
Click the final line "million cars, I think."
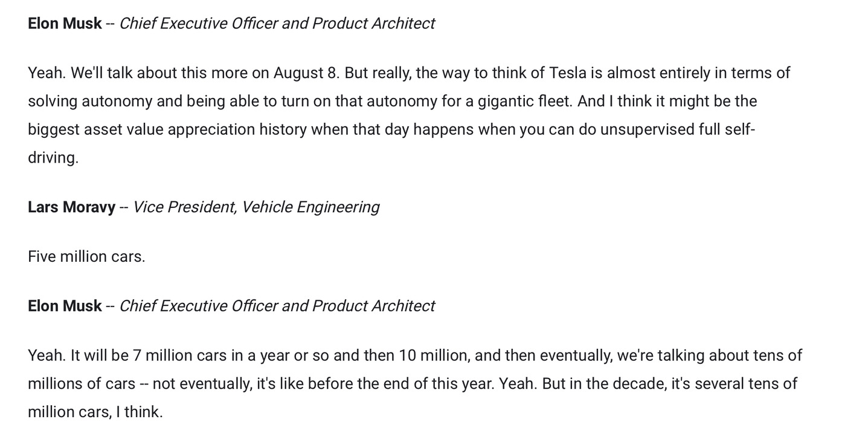click(x=95, y=412)
